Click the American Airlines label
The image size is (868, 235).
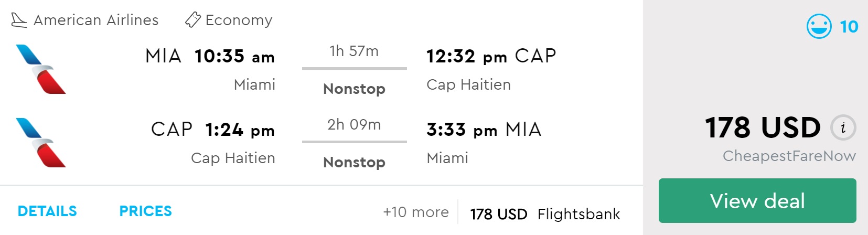pyautogui.click(x=96, y=20)
